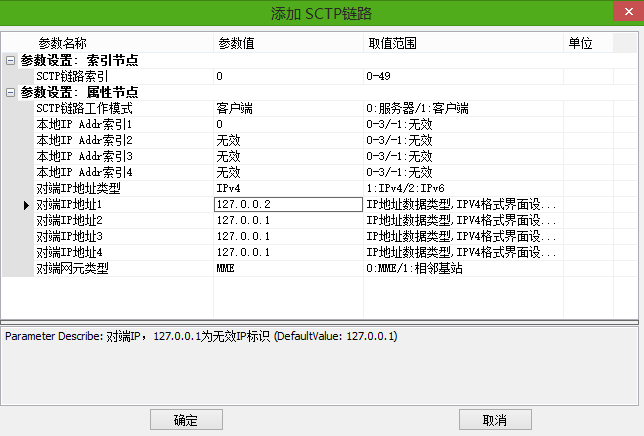
Task: Click the 本地IP Addr索引1 value cell
Action: click(x=287, y=124)
